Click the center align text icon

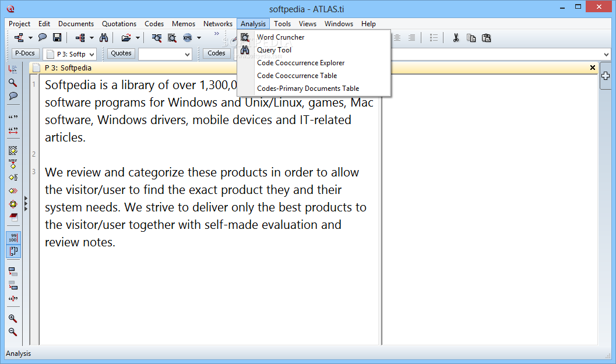[x=397, y=38]
